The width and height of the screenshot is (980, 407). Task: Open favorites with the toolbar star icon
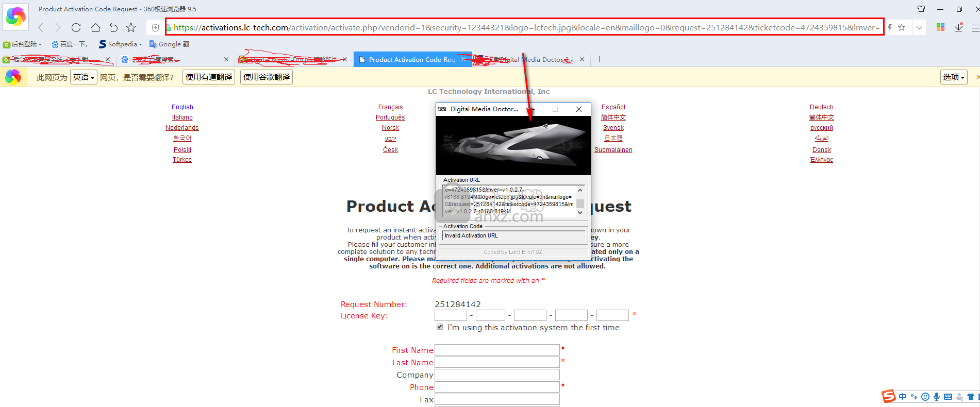(131, 27)
